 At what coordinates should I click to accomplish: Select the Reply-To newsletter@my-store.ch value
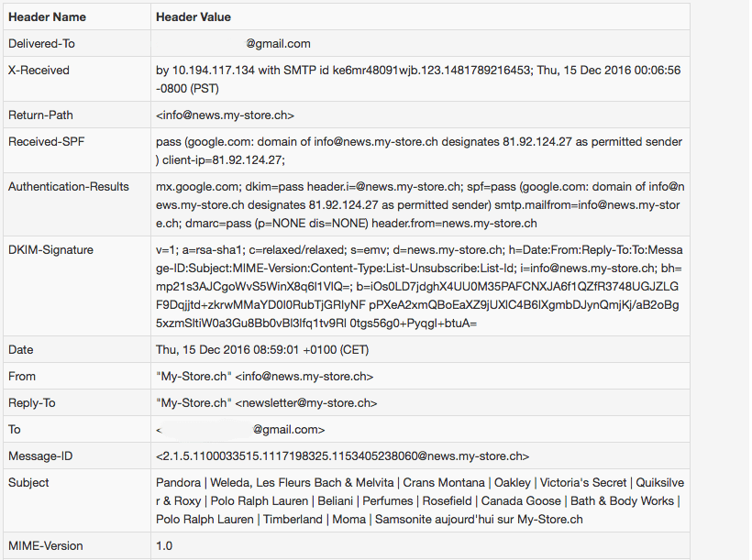pyautogui.click(x=266, y=402)
